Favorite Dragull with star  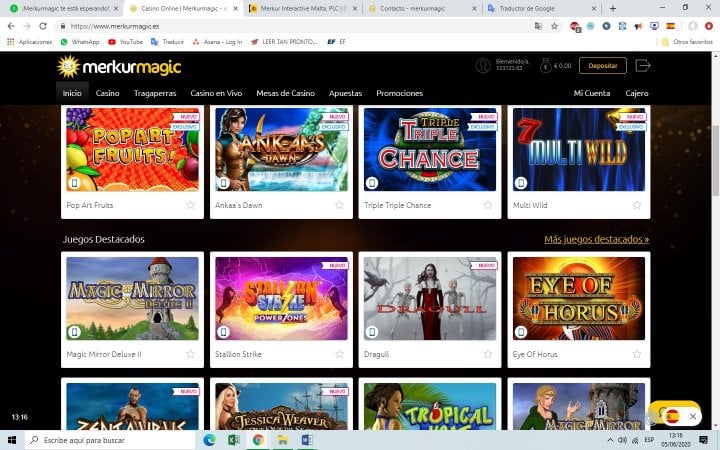click(x=488, y=354)
